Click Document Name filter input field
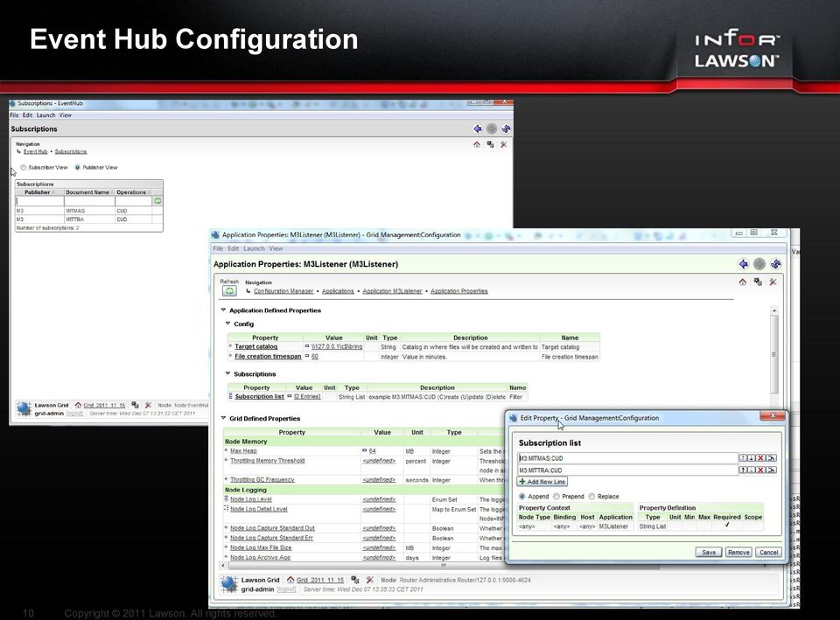 pos(89,201)
